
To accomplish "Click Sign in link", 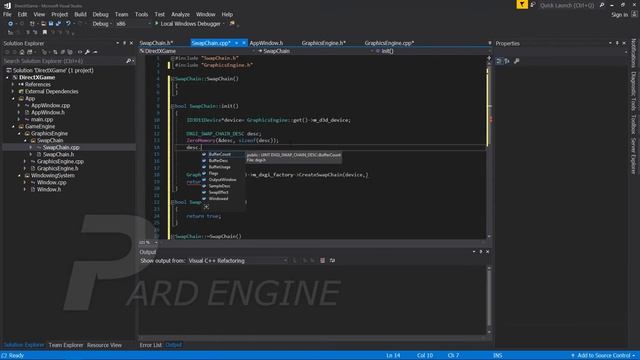I will pos(620,15).
